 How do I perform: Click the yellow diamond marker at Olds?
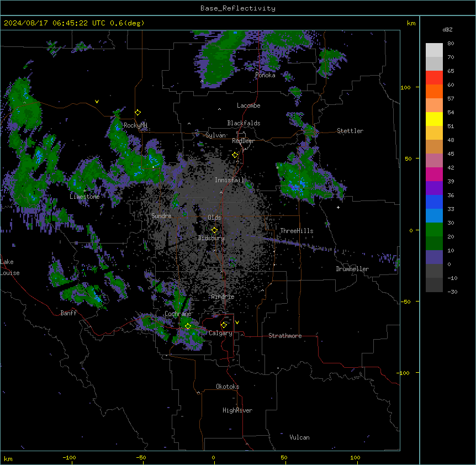tap(215, 230)
